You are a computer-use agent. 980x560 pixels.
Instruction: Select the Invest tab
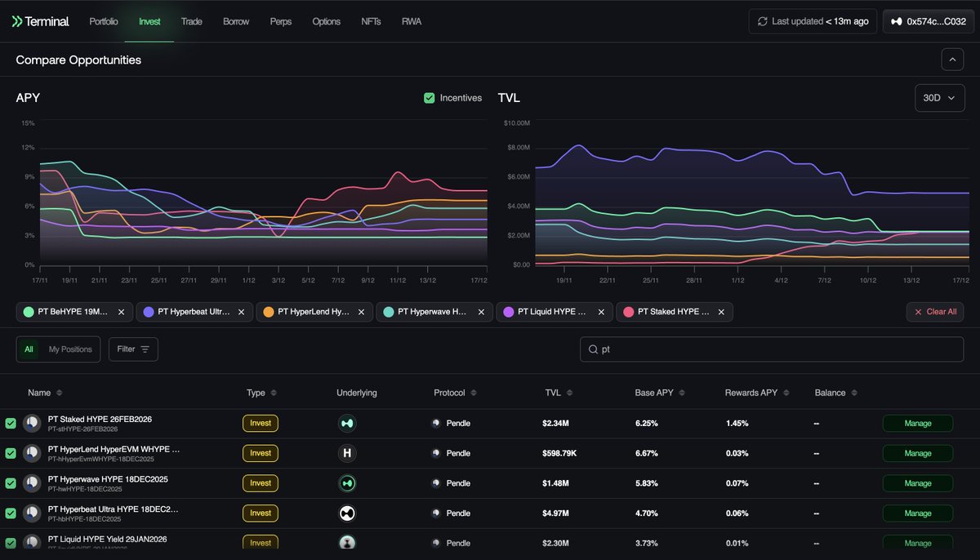(x=149, y=22)
